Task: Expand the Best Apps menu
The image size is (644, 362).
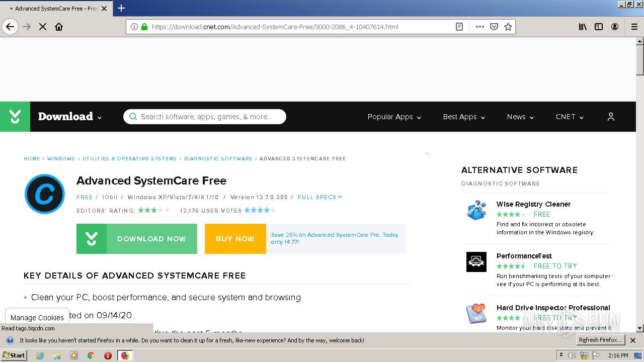Action: point(464,117)
